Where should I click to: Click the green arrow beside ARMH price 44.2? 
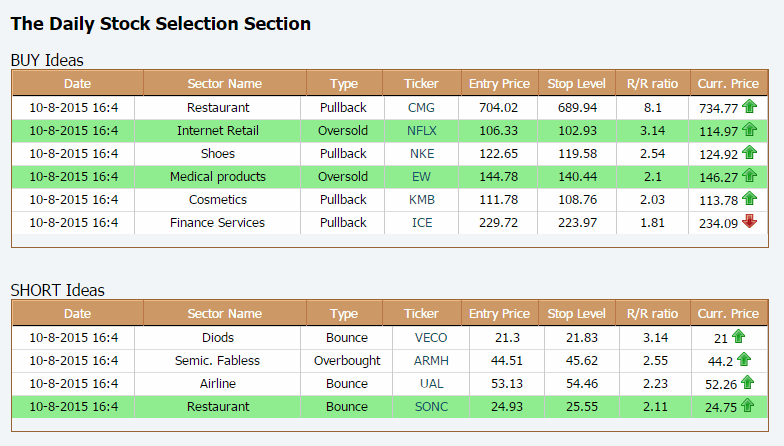click(744, 359)
